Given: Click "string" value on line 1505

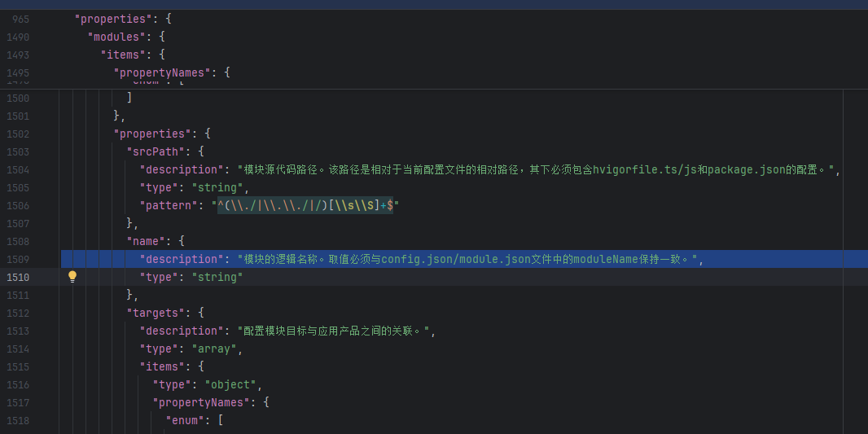Looking at the screenshot, I should tap(217, 187).
